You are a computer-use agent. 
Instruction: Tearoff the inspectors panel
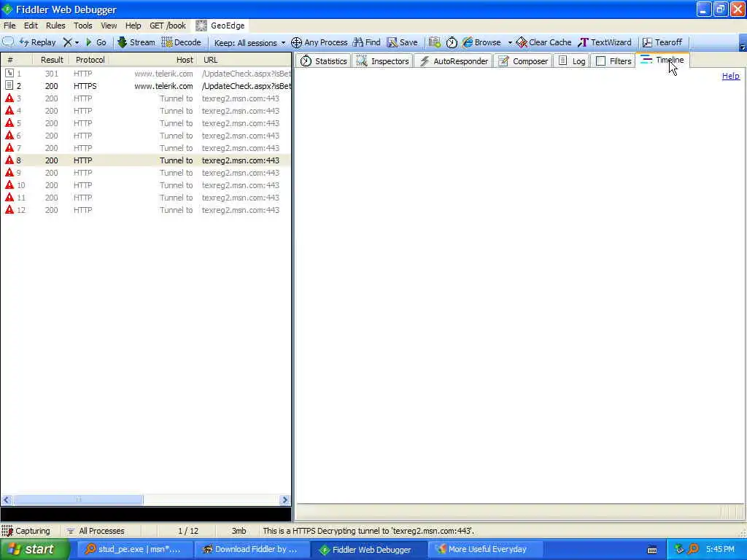click(662, 42)
